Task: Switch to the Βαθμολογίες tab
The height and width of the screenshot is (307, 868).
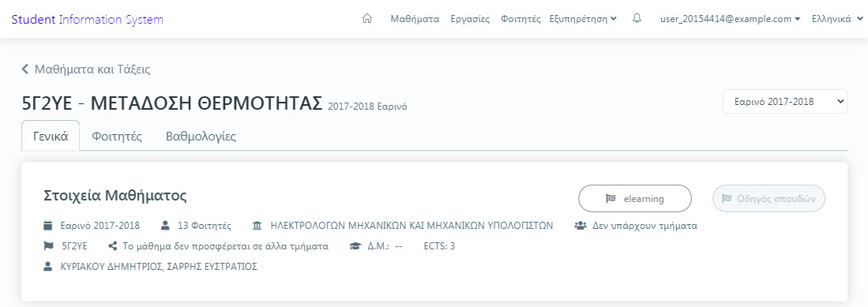Action: tap(201, 136)
